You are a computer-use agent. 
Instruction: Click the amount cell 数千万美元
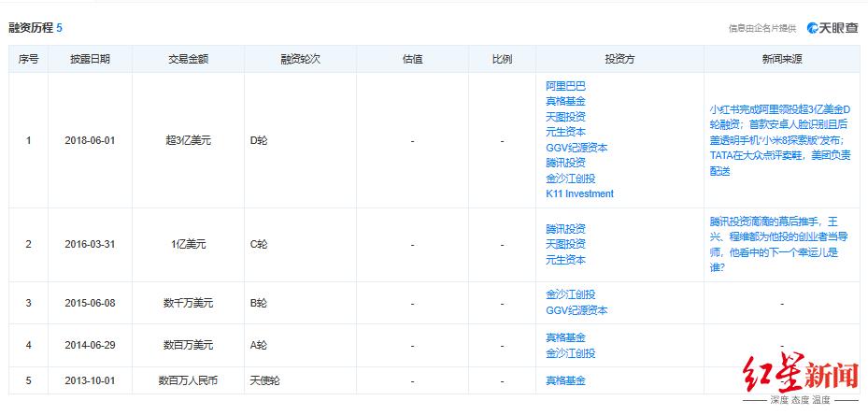[x=188, y=303]
